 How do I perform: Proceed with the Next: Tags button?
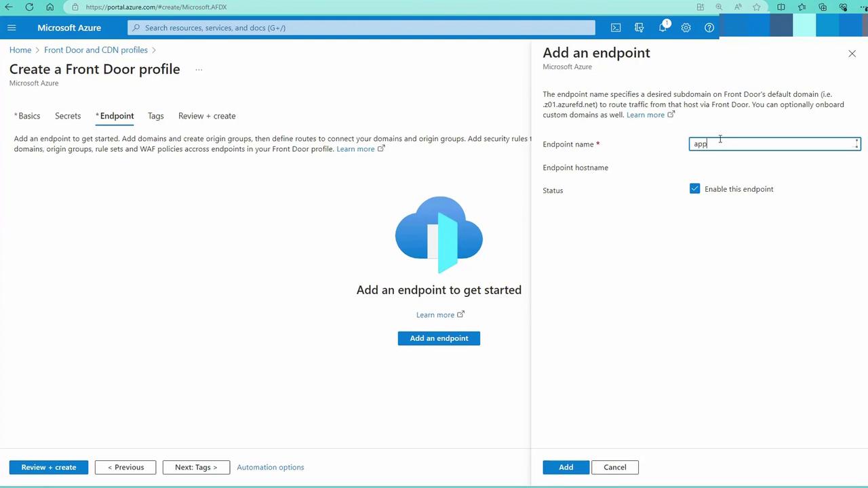[196, 467]
